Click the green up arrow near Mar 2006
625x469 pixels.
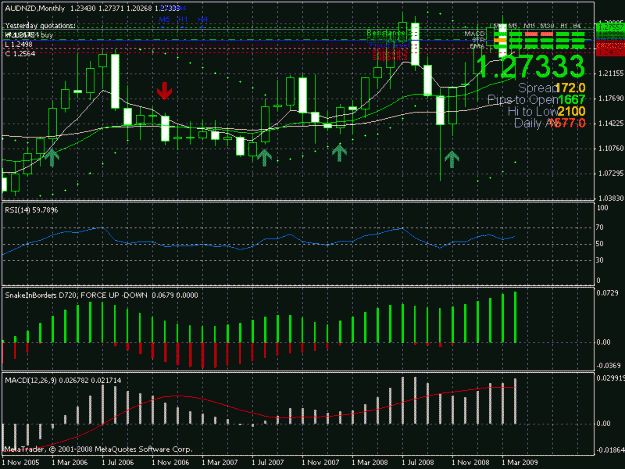[51, 157]
